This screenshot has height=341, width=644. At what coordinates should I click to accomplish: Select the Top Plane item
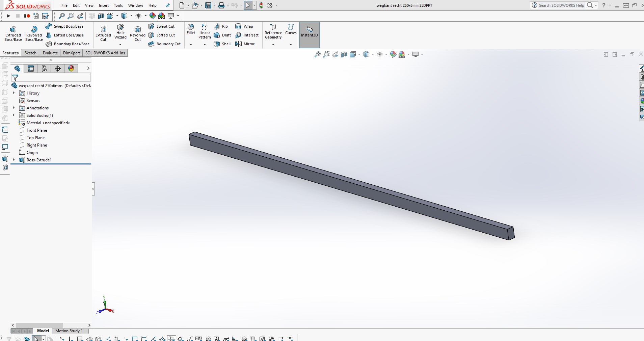coord(32,137)
